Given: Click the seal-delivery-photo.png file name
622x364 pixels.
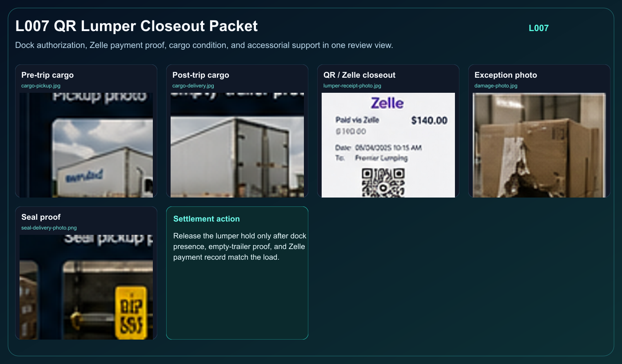Looking at the screenshot, I should pos(49,228).
